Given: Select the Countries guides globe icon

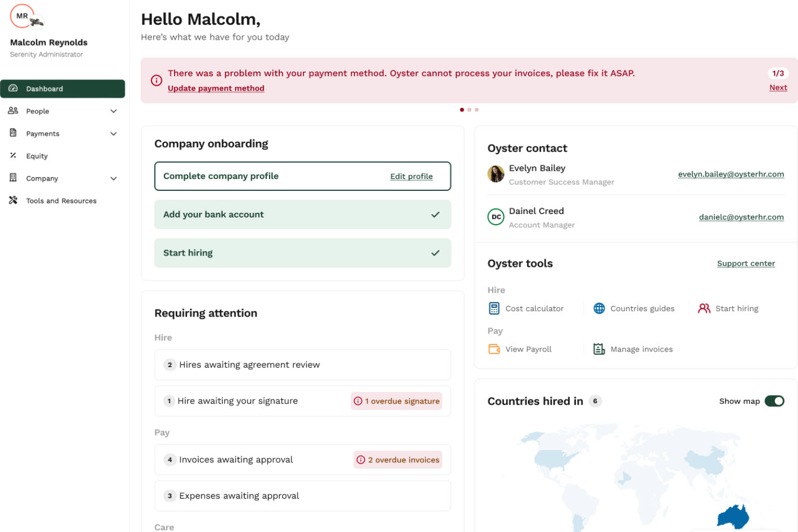Looking at the screenshot, I should click(599, 308).
